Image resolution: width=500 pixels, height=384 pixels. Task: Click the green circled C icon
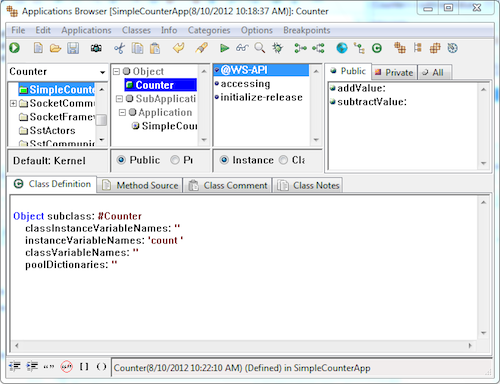click(377, 48)
